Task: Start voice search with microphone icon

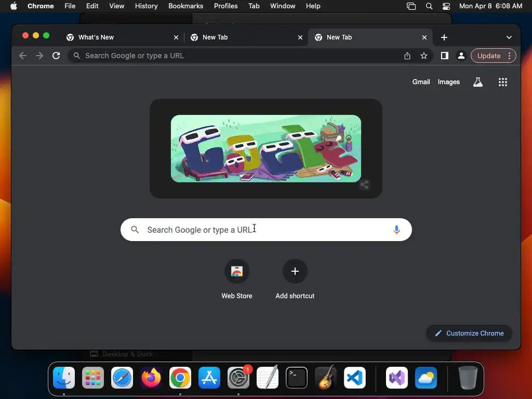Action: tap(396, 230)
